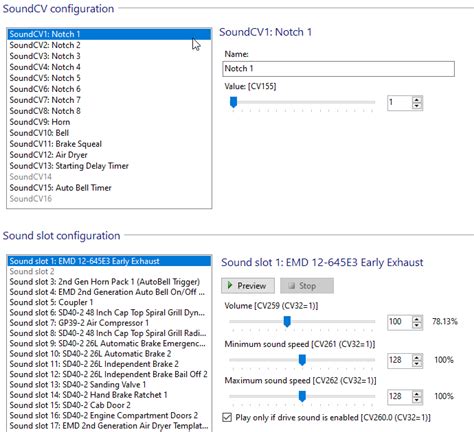Click the Maximum sound speed slider handle

[x=302, y=396]
